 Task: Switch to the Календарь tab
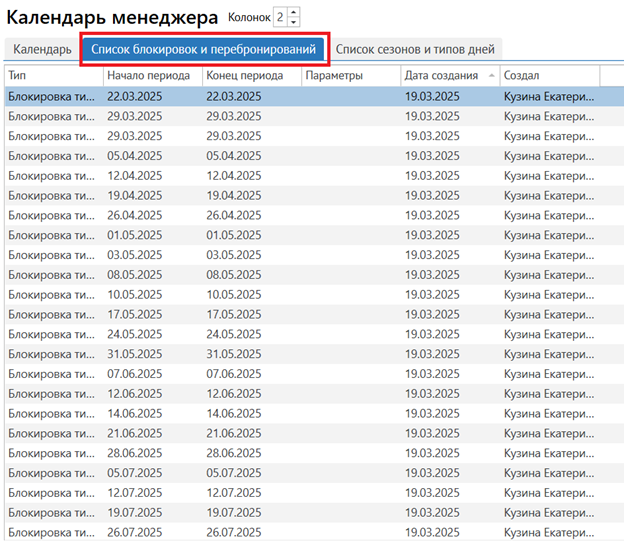point(42,49)
